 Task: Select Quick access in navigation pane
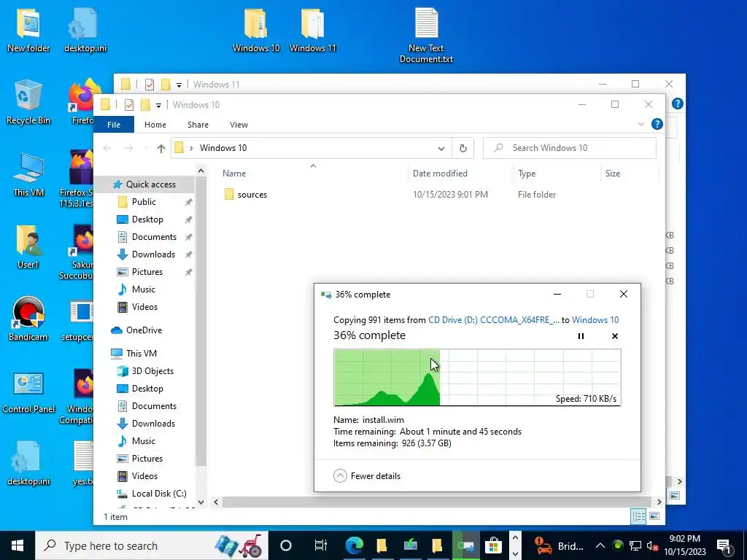pos(144,184)
